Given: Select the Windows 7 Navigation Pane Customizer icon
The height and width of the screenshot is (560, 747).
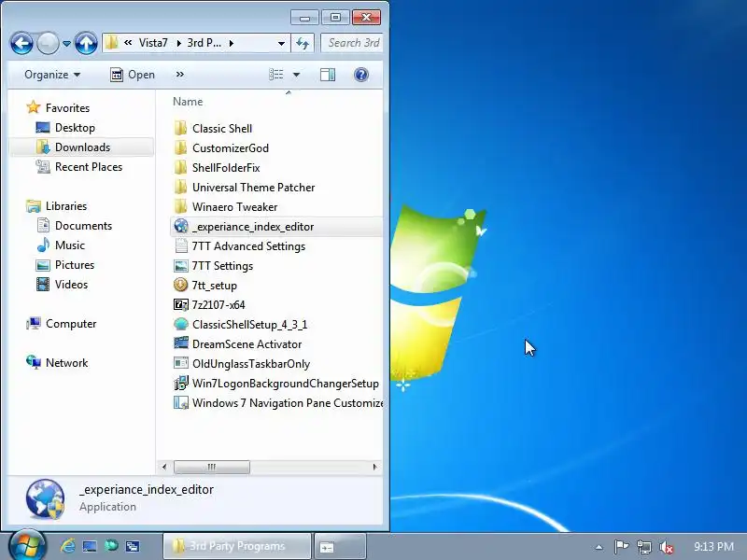Looking at the screenshot, I should pos(180,402).
